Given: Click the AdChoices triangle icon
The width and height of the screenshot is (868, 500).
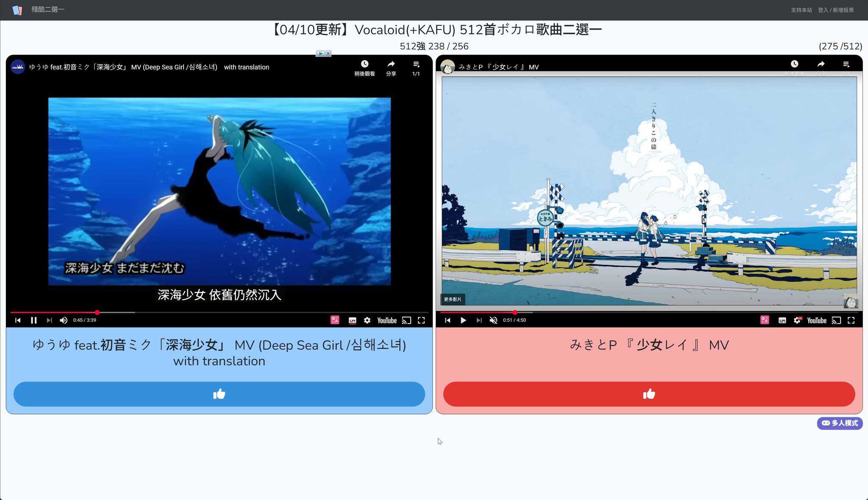Looking at the screenshot, I should click(320, 53).
